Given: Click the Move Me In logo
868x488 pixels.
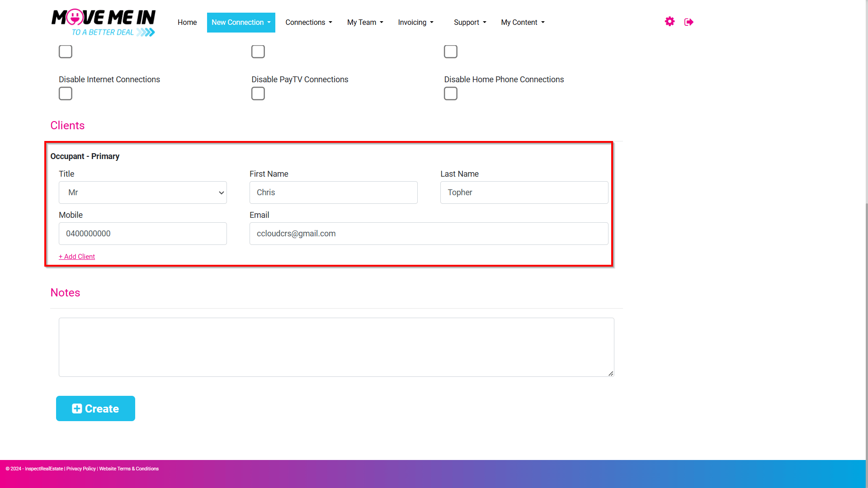Looking at the screenshot, I should 104,23.
